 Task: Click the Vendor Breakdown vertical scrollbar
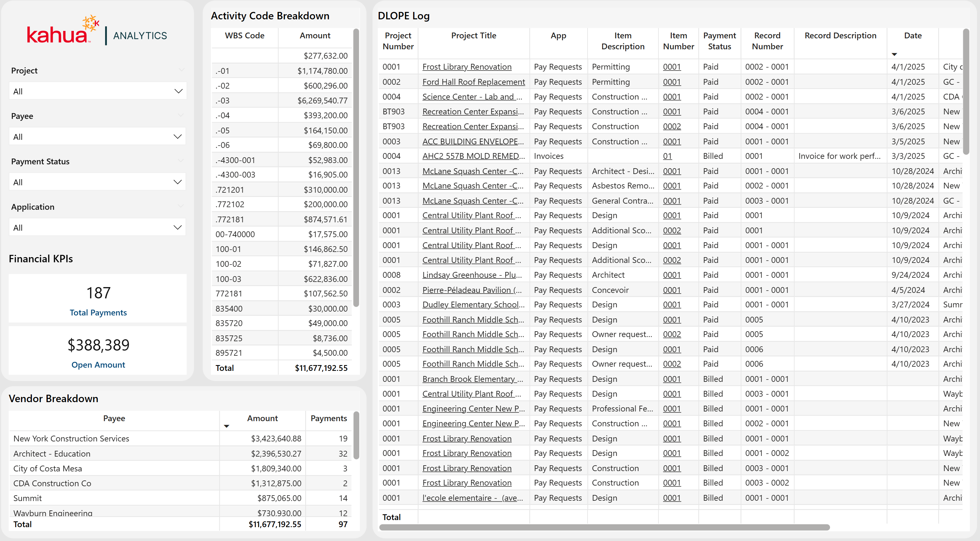click(356, 435)
